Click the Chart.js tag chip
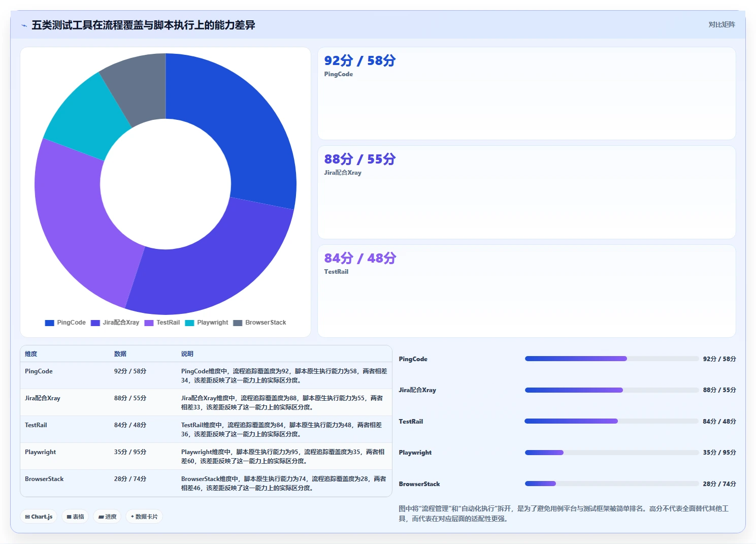 (x=39, y=517)
